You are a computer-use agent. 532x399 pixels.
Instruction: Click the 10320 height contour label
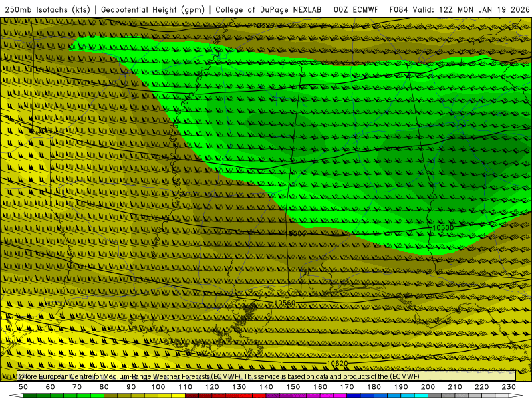(263, 25)
